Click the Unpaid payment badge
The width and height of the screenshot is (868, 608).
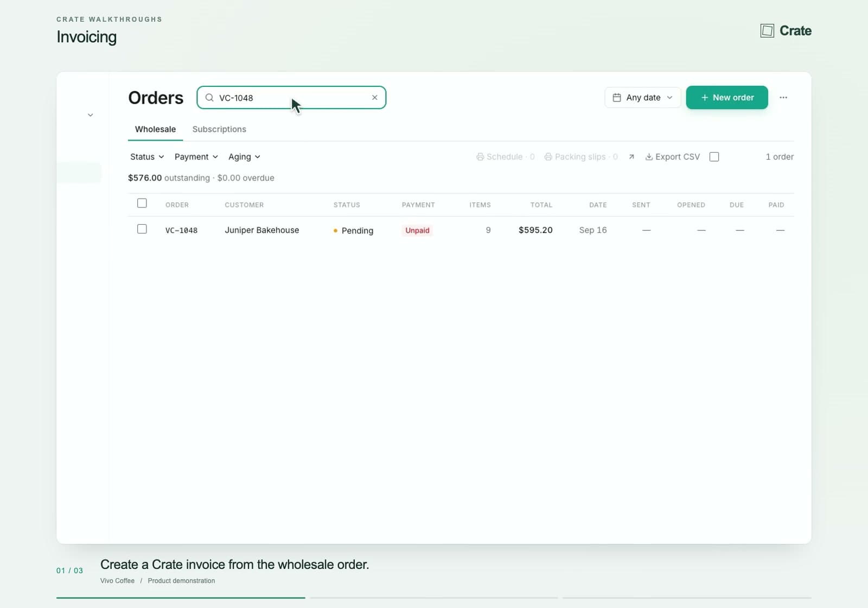coord(417,231)
